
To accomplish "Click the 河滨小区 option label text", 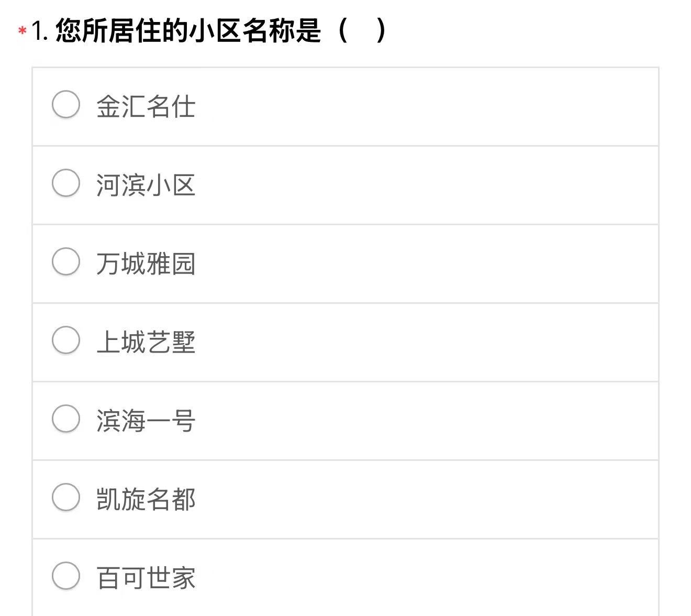I will (x=146, y=185).
